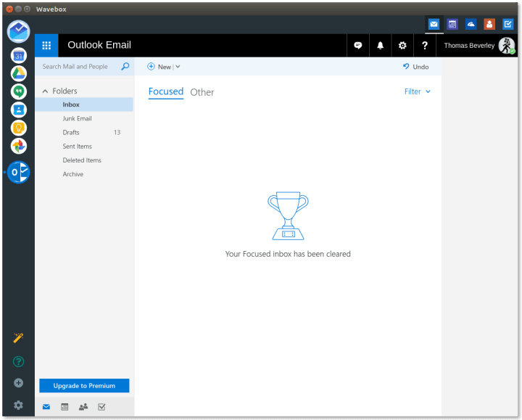This screenshot has width=522, height=420.
Task: Click Upgrade to Premium button
Action: (x=84, y=386)
